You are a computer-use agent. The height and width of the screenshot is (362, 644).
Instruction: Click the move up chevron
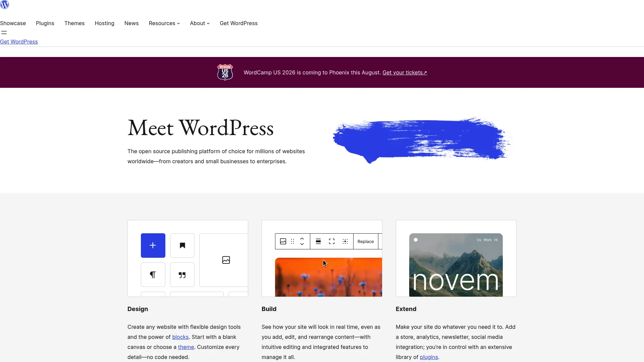(x=302, y=239)
